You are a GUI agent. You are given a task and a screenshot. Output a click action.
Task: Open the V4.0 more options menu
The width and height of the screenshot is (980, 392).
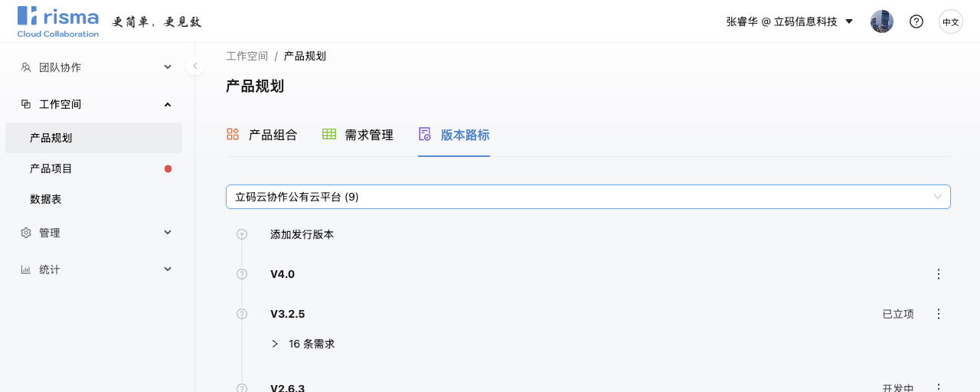coord(939,274)
